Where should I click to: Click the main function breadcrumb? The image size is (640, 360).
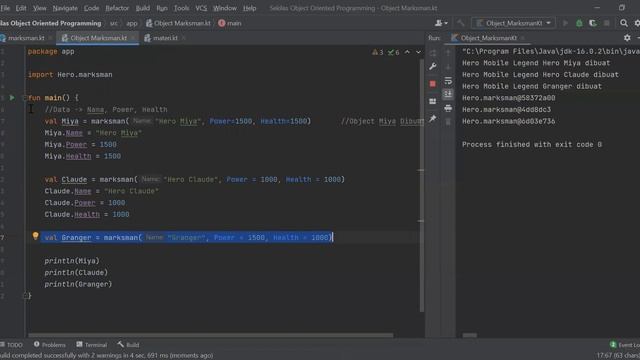coord(230,23)
